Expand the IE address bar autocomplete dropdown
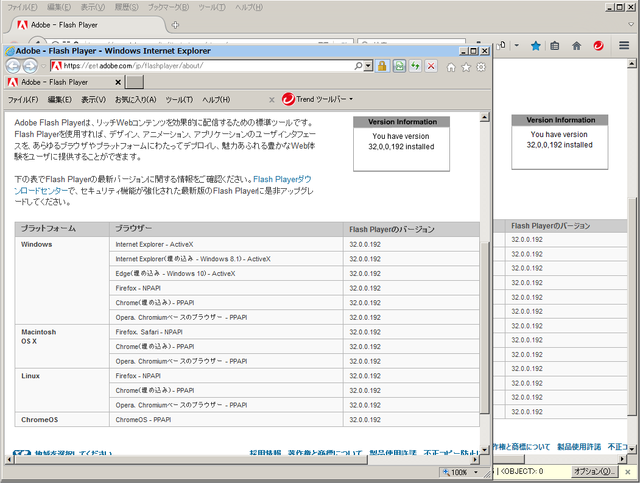 pos(369,66)
